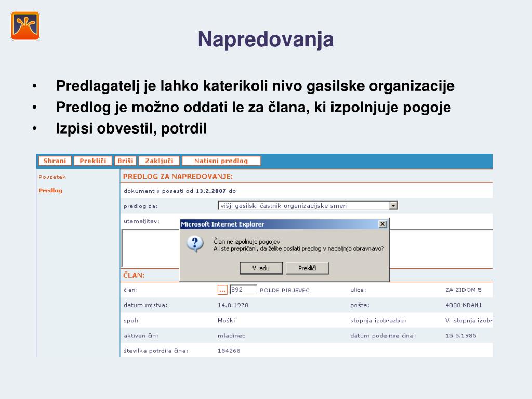Click the date "13.2.2007" in document line
532x399 pixels.
[211, 191]
